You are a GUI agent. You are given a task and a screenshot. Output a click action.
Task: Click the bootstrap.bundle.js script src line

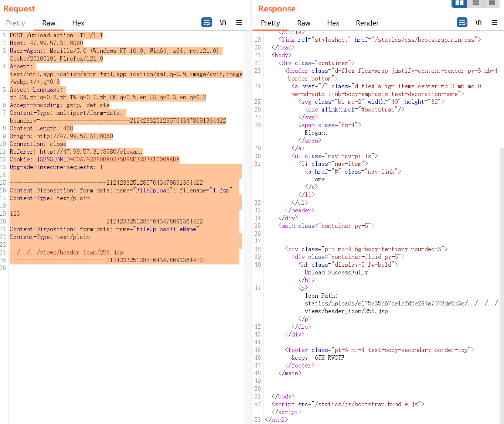click(348, 404)
